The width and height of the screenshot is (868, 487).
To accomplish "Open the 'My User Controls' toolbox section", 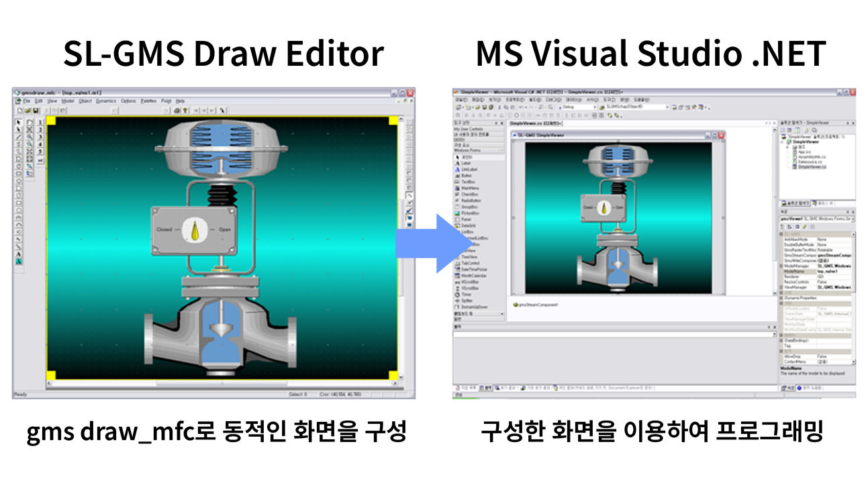I will (x=479, y=129).
